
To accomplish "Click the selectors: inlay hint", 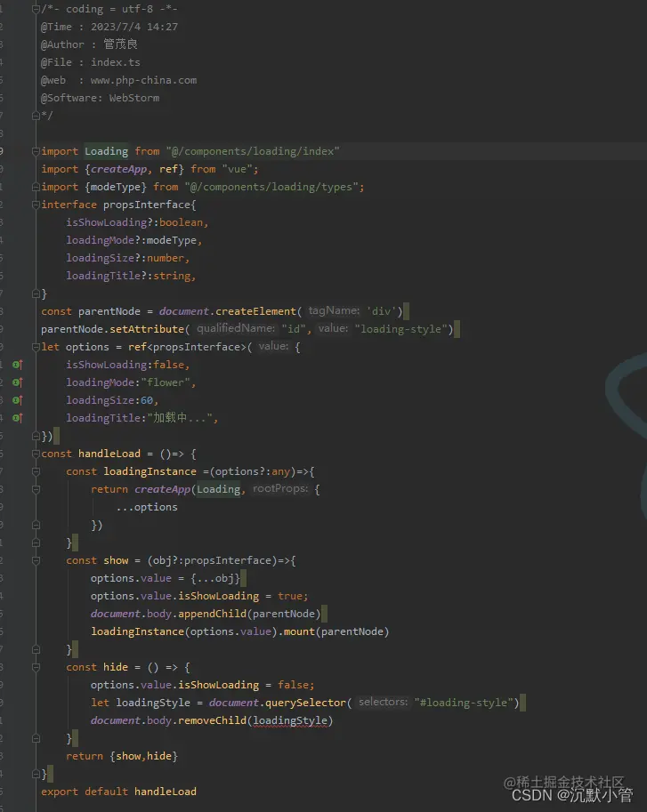I will pyautogui.click(x=383, y=703).
